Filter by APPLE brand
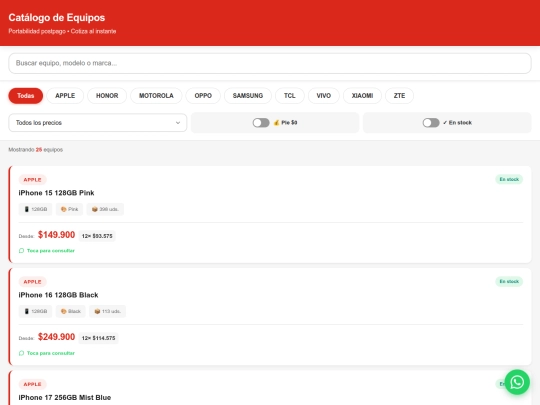 (x=65, y=96)
